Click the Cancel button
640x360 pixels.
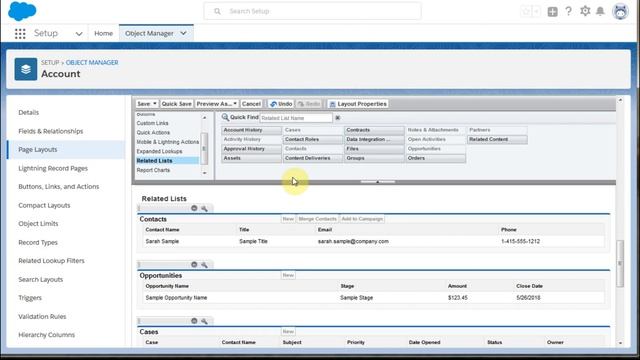click(x=251, y=104)
